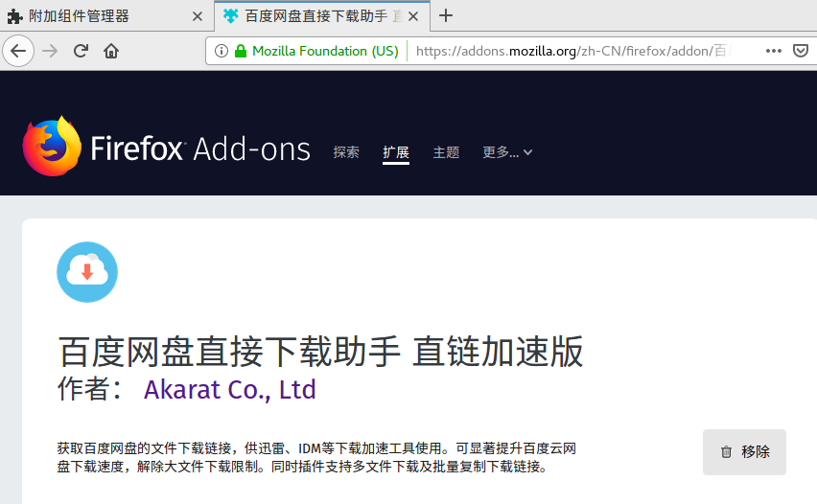Open the 扩展 navigation item
This screenshot has width=817, height=504.
pos(396,152)
